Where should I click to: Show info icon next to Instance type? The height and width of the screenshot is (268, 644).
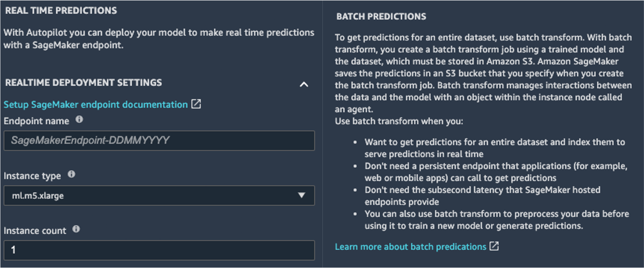click(72, 175)
